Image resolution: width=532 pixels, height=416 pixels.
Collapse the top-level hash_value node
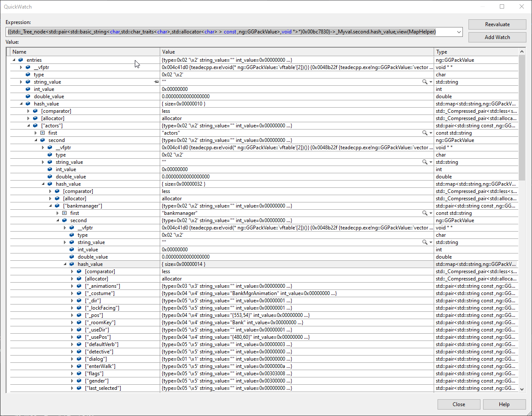(21, 104)
